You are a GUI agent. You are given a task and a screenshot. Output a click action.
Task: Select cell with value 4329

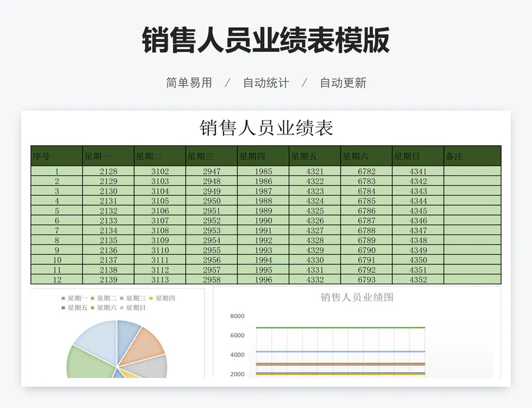tap(315, 250)
